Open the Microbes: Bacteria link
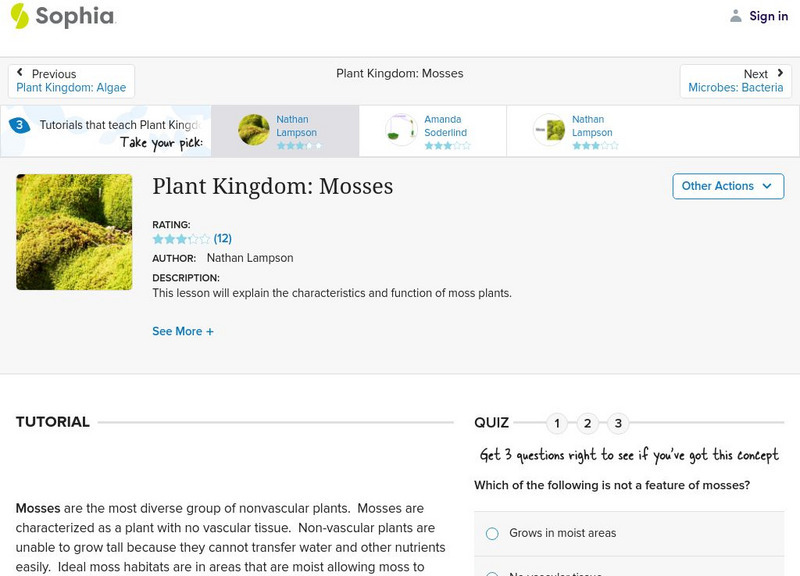 click(735, 88)
